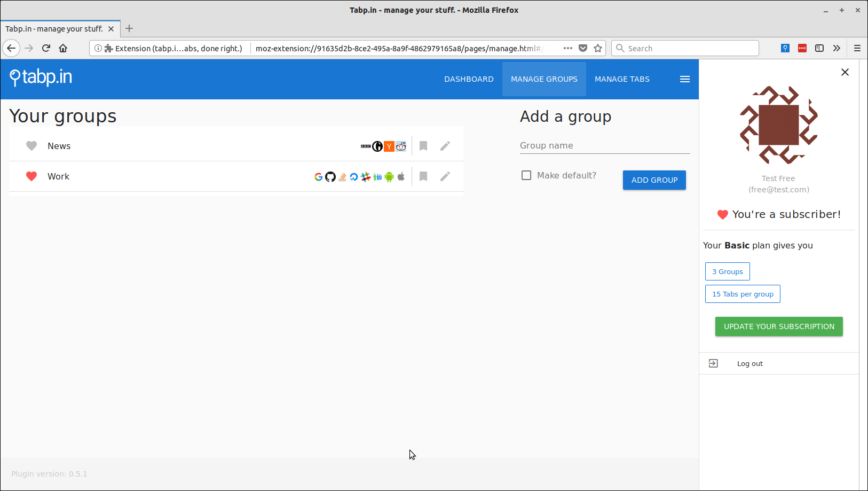Click the Firefox forward button
This screenshot has width=868, height=491.
[x=29, y=48]
